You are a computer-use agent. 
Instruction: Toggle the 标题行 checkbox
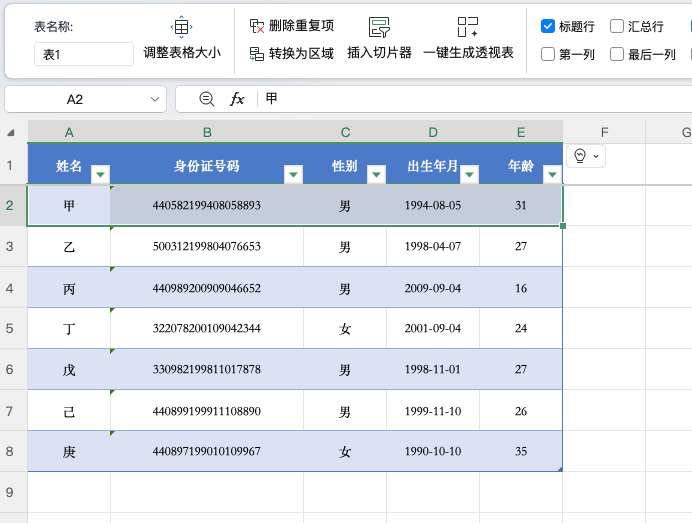pyautogui.click(x=548, y=26)
